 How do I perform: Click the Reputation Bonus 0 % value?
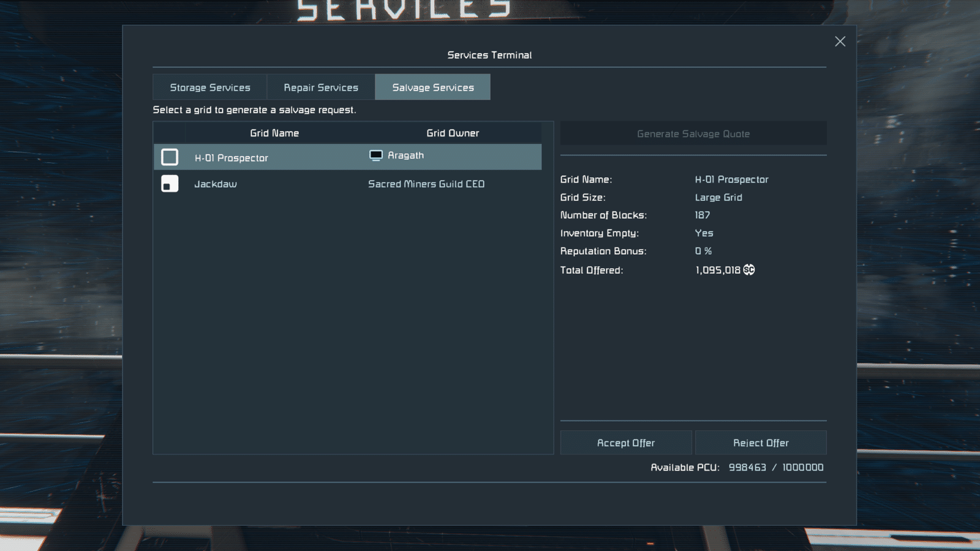(703, 251)
